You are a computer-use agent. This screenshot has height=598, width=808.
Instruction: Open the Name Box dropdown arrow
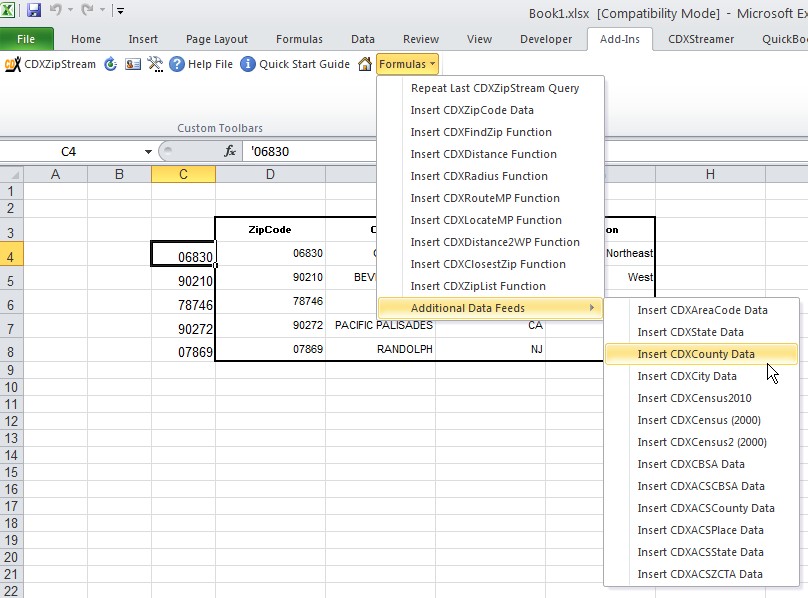[148, 152]
